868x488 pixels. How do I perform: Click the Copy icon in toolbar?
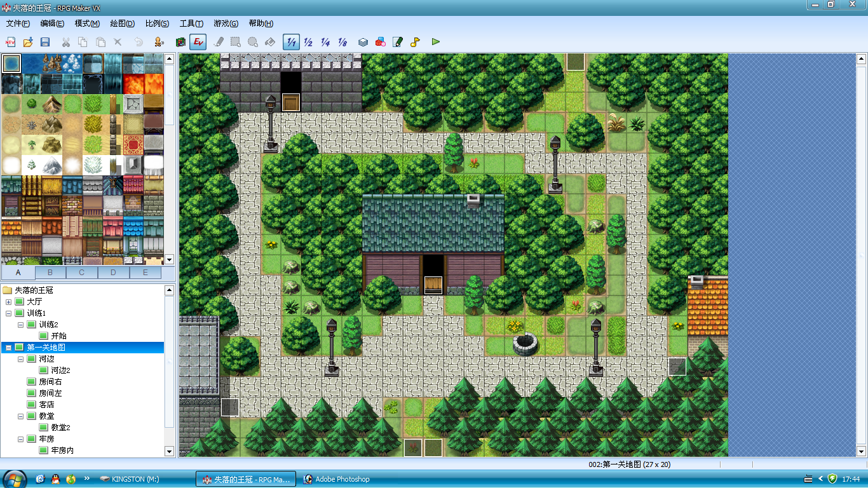point(83,42)
